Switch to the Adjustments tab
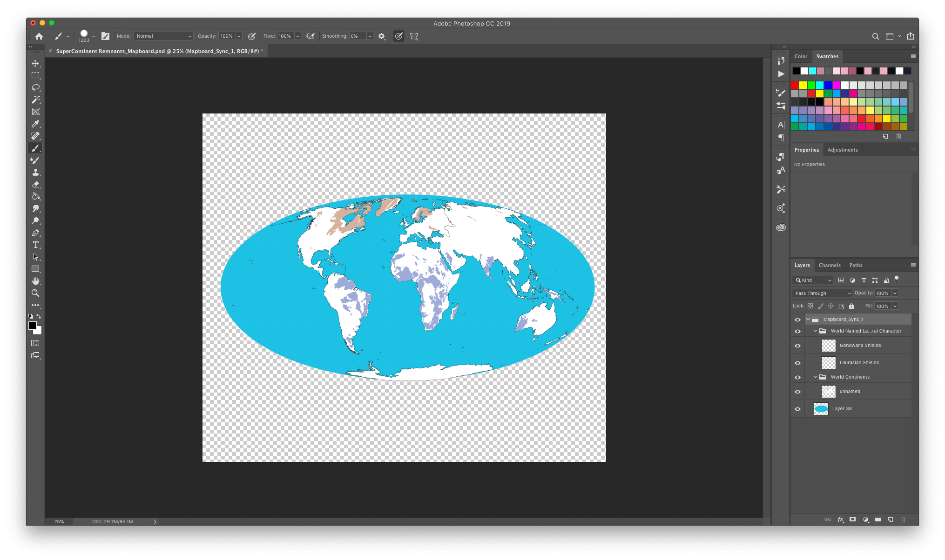The width and height of the screenshot is (945, 560). pos(842,150)
